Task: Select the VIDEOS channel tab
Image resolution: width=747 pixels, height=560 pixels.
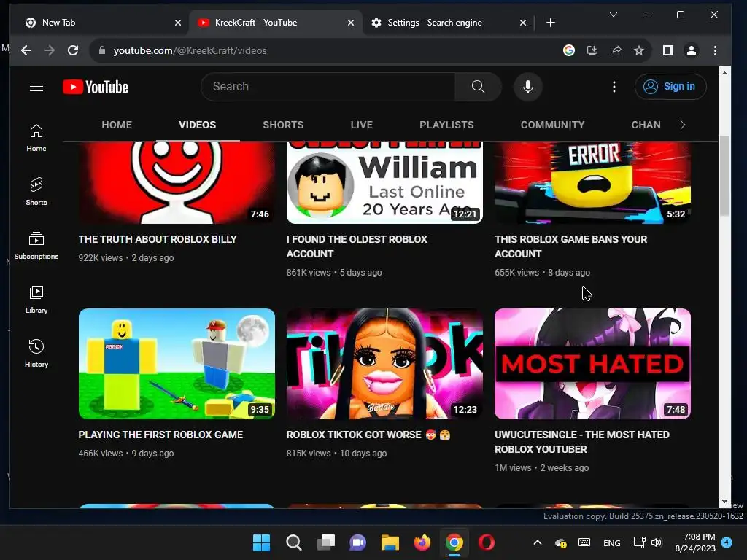Action: [197, 125]
